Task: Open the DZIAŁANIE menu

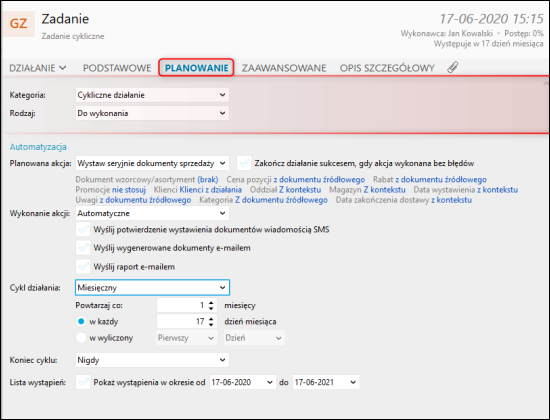Action: (38, 68)
